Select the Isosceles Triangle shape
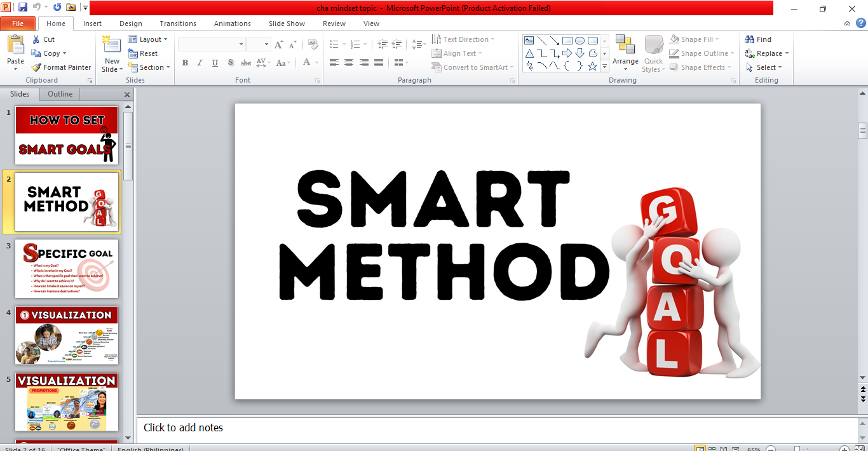 pyautogui.click(x=529, y=53)
